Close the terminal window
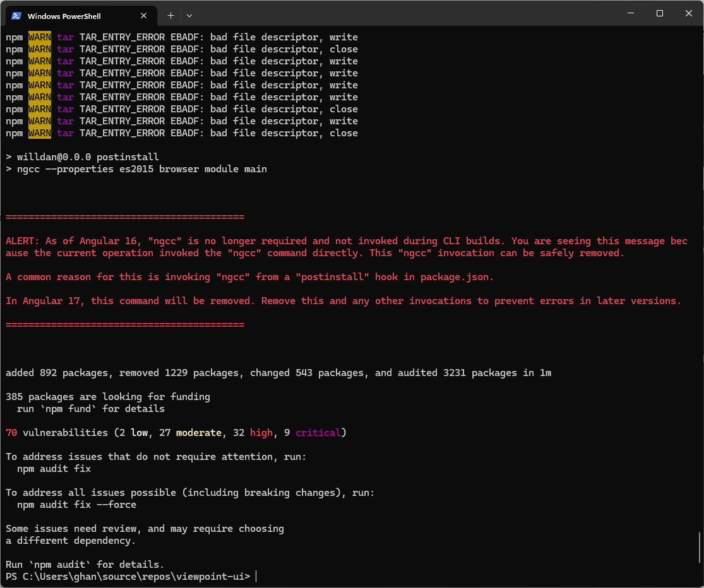The image size is (704, 588). (689, 13)
